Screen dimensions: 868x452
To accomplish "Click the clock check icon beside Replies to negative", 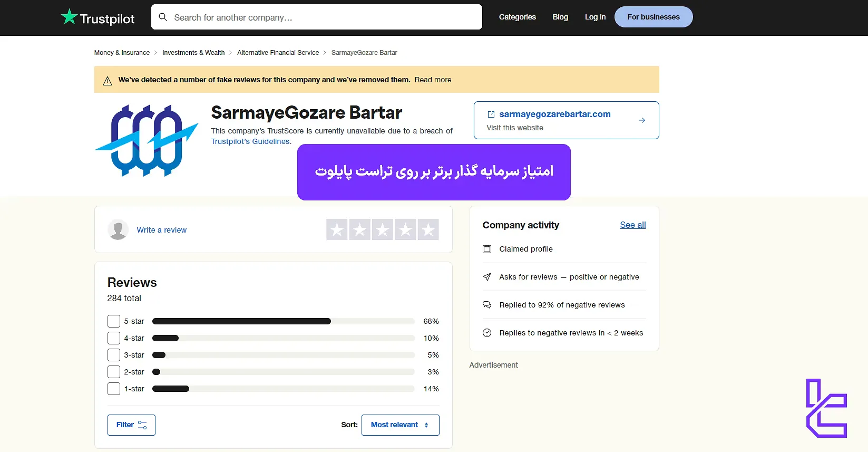I will (487, 333).
